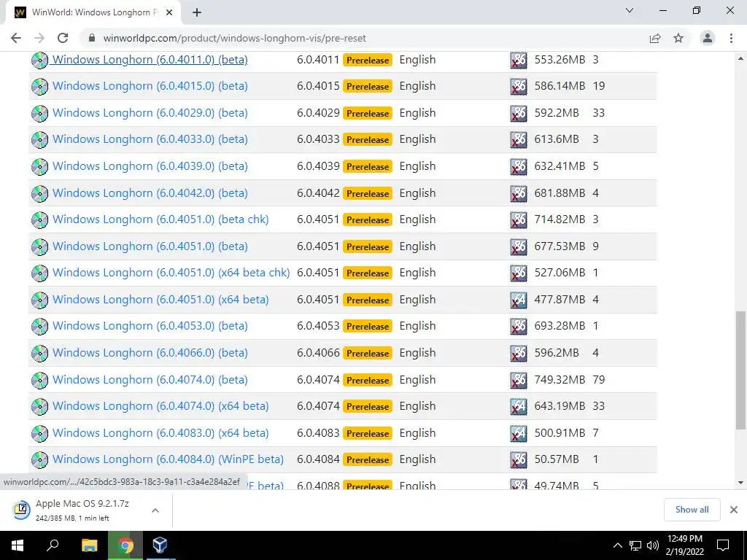Open the Apple Mac OS 9.2.1.7z download item

82,510
